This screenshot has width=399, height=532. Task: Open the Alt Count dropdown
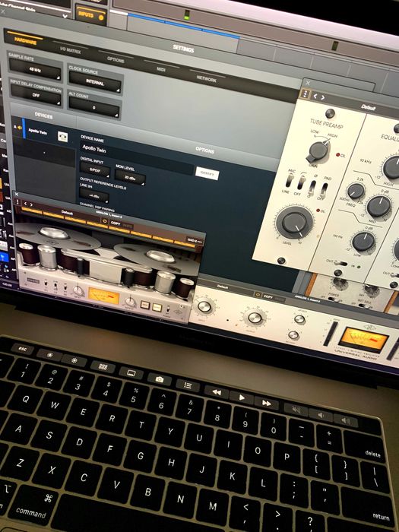click(x=94, y=108)
